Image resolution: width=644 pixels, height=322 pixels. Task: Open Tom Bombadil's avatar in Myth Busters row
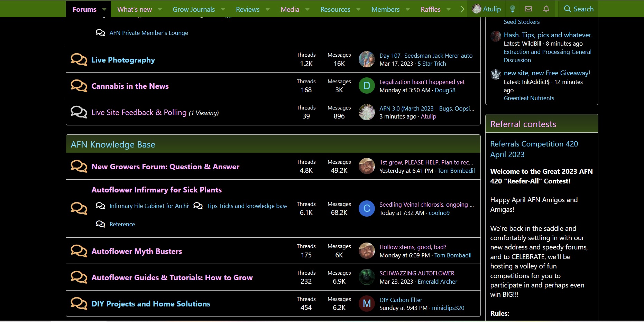(367, 251)
